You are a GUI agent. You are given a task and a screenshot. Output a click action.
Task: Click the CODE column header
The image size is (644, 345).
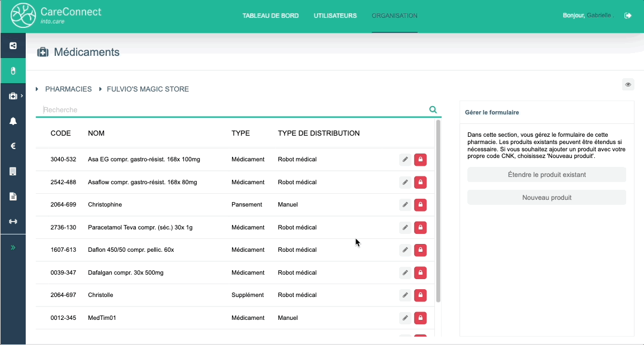(x=60, y=133)
